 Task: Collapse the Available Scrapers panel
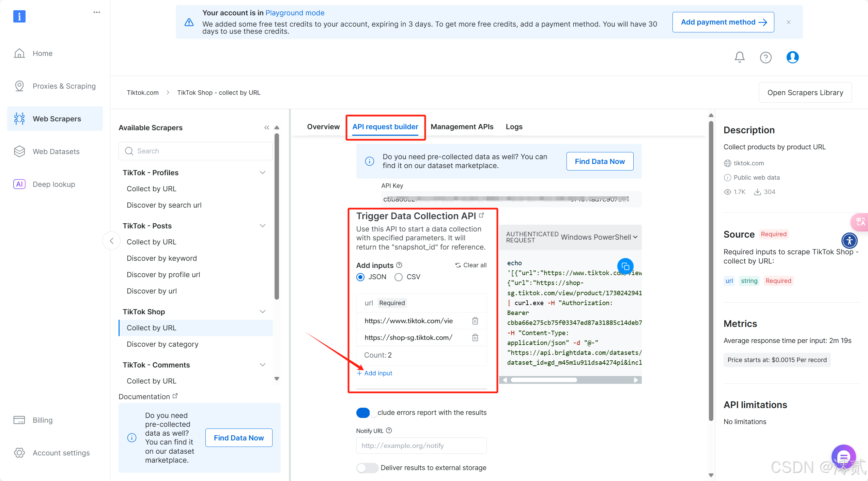266,127
